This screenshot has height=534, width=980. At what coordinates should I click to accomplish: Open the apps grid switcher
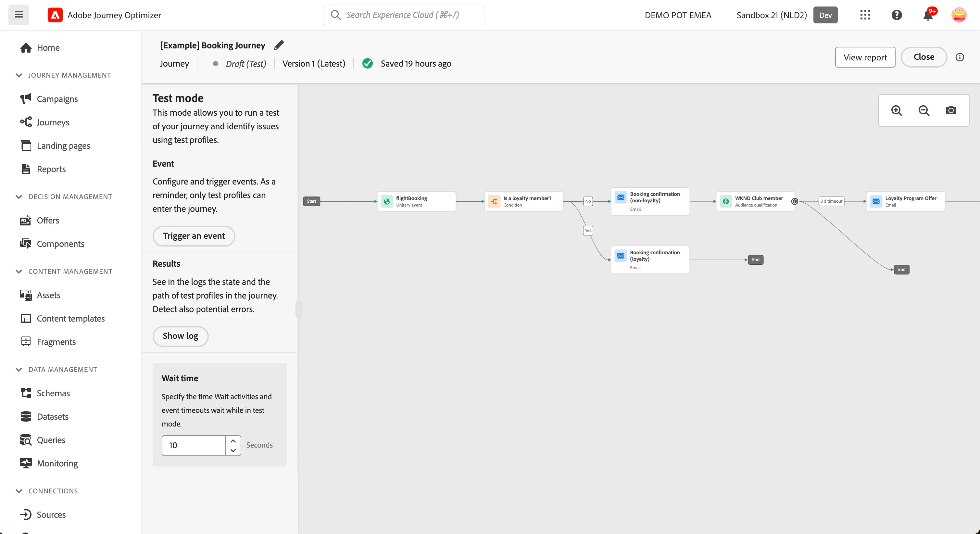point(865,15)
